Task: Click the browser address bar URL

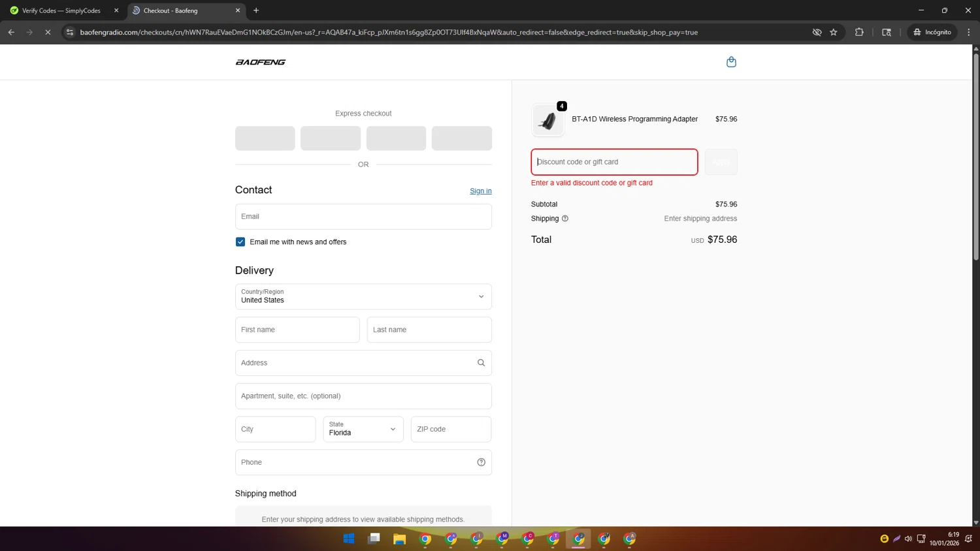Action: tap(389, 32)
